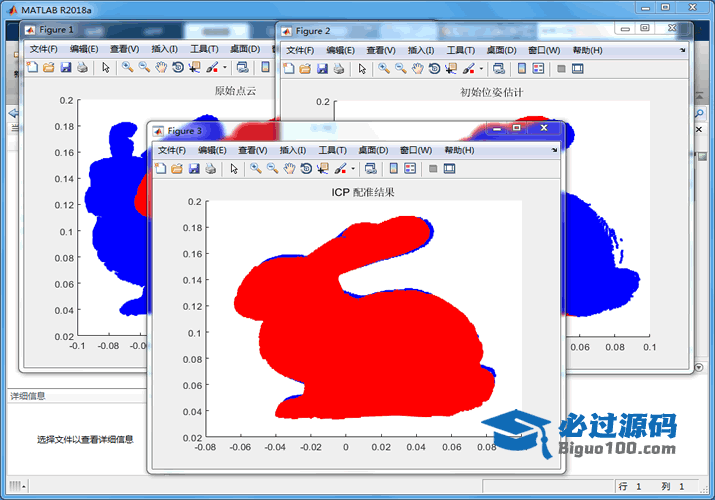Toggle Rotate 3D tool in Figure 3 toolbar
The height and width of the screenshot is (500, 715).
point(306,169)
